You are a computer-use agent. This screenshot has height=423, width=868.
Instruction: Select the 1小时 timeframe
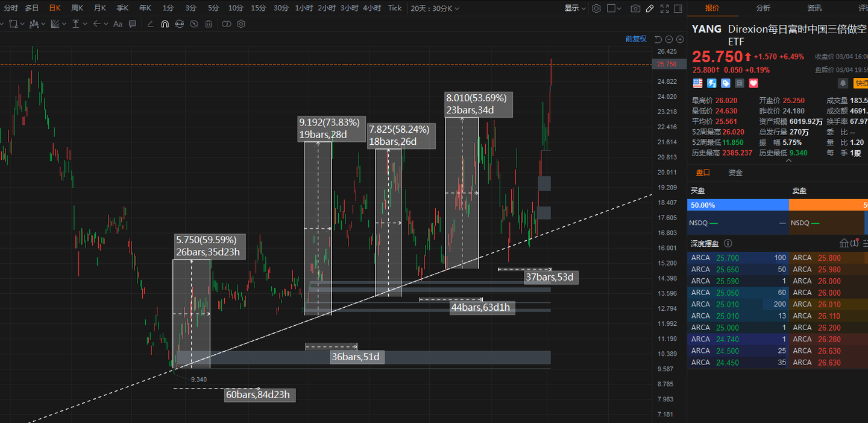(304, 8)
